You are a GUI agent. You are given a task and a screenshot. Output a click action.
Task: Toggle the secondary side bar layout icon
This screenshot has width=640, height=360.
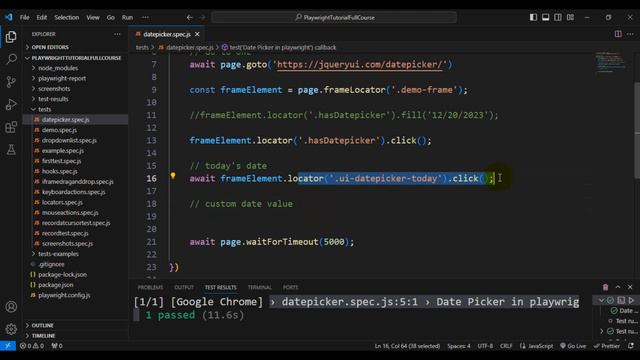click(558, 17)
